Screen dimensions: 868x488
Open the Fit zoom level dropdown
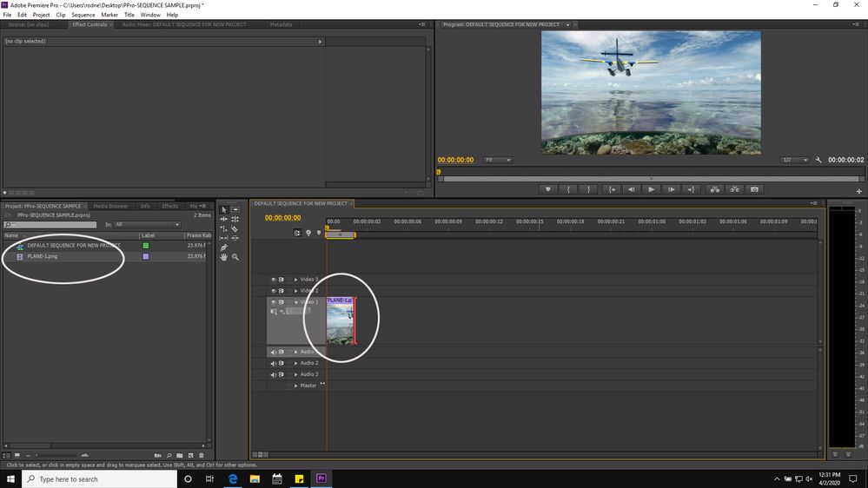click(498, 160)
